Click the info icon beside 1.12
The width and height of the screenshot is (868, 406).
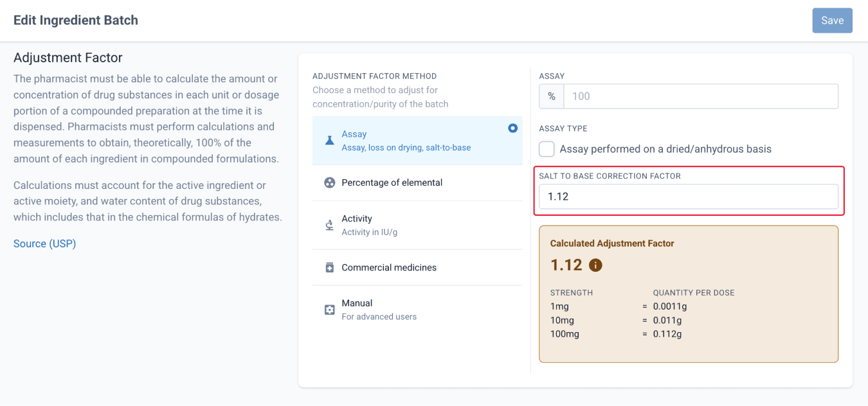[595, 265]
